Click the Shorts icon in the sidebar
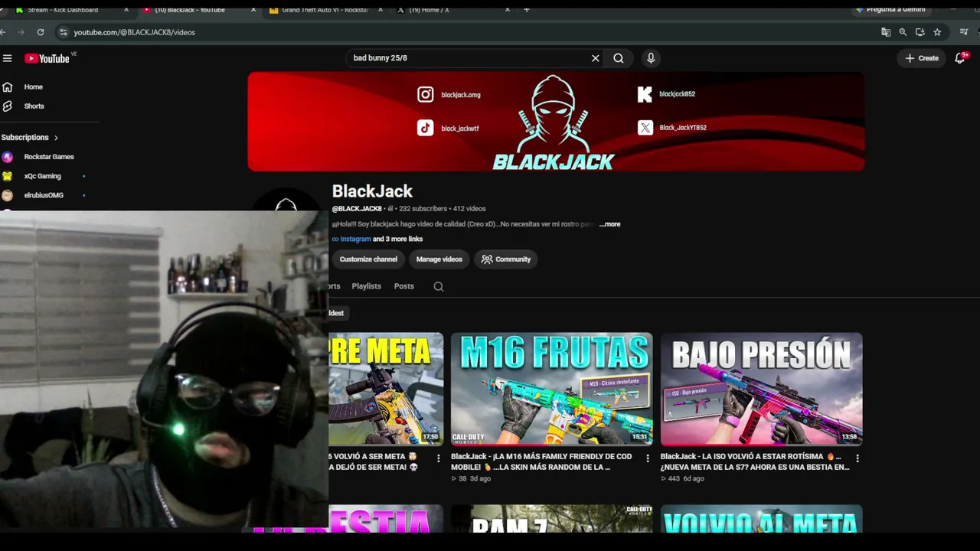980x551 pixels. (x=8, y=106)
